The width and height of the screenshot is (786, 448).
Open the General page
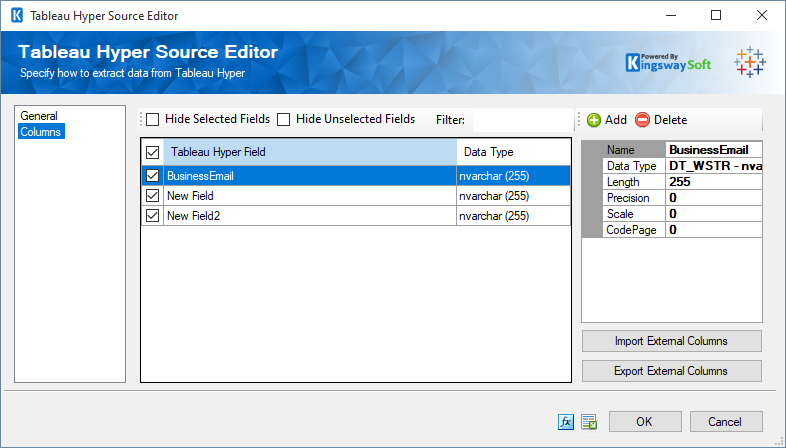tap(39, 116)
